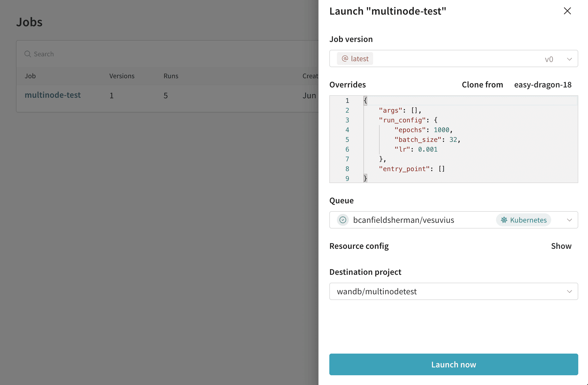The height and width of the screenshot is (385, 588).
Task: Open the Job version dropdown chevron
Action: click(569, 59)
